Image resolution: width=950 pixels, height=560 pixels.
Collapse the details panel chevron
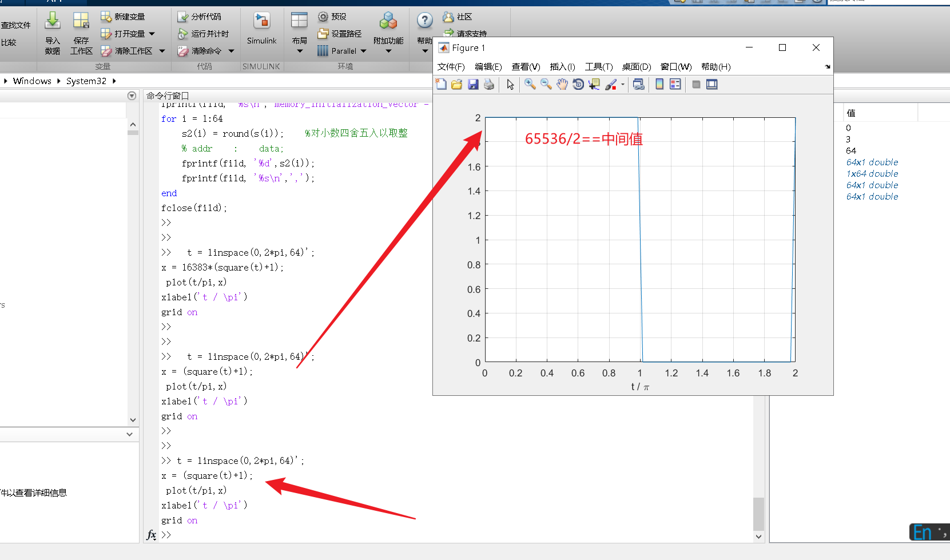(130, 435)
